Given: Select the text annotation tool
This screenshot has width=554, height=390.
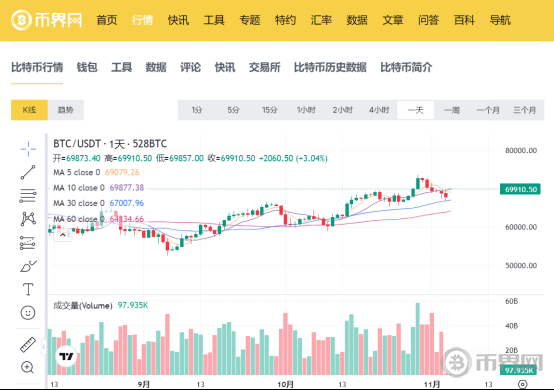Looking at the screenshot, I should coord(28,289).
